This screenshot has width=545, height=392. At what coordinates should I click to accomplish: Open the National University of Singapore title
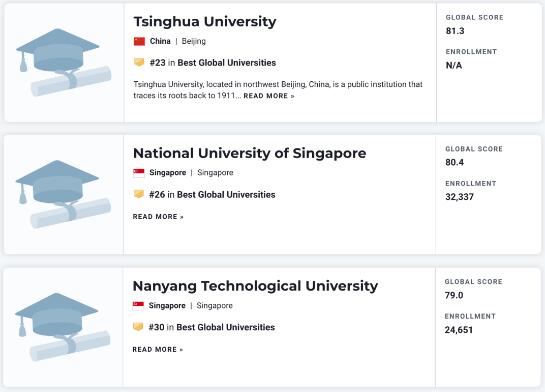coord(250,153)
